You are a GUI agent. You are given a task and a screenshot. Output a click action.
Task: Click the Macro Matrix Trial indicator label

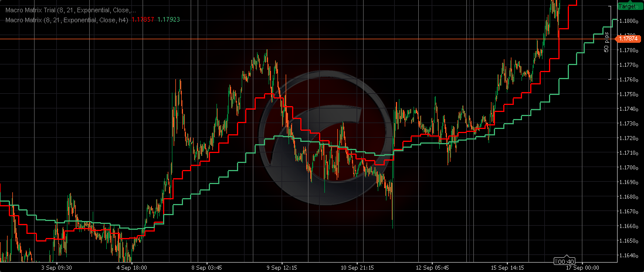[x=69, y=10]
